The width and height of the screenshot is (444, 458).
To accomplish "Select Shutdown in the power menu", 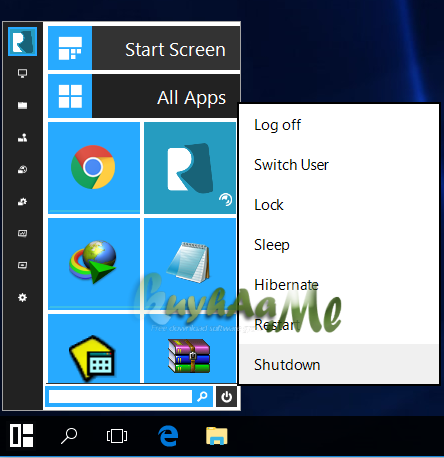I will tap(339, 364).
